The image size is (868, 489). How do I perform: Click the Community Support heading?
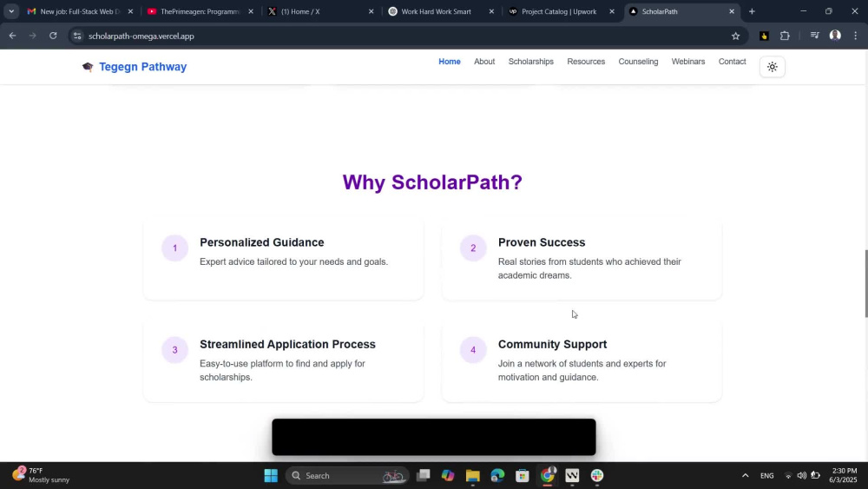552,345
